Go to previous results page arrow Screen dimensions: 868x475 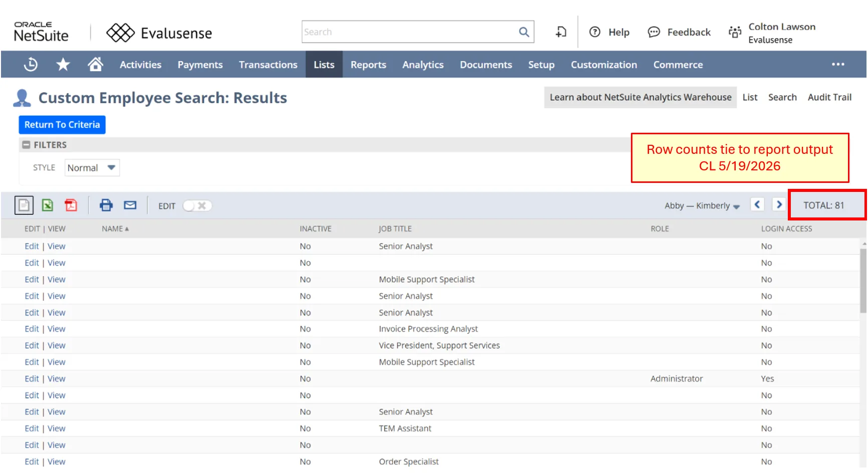(757, 205)
